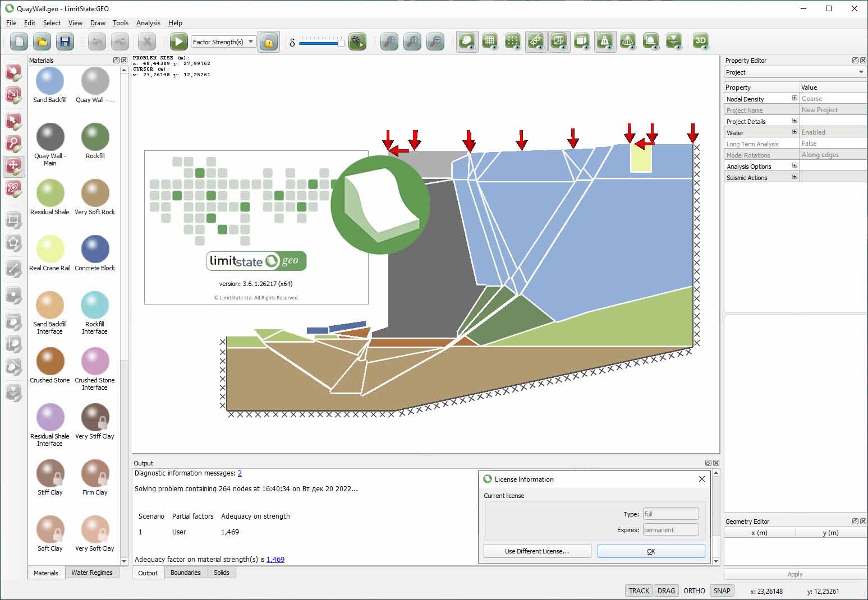This screenshot has width=868, height=600.
Task: Click the padlock lock/unlock toolbar icon
Action: (x=269, y=41)
